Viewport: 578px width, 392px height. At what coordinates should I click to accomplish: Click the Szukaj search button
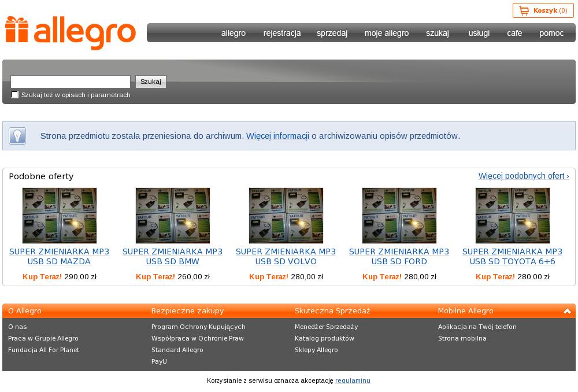[x=151, y=82]
